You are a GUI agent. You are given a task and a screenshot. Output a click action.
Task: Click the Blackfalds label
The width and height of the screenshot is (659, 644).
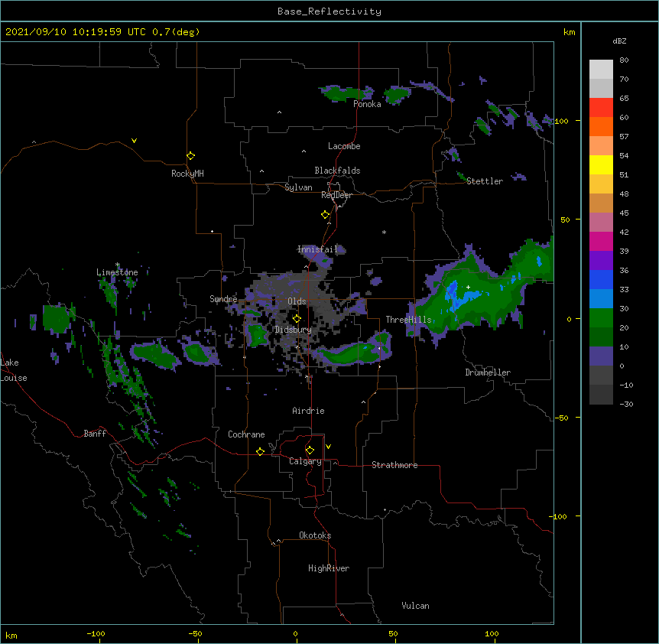(x=337, y=171)
